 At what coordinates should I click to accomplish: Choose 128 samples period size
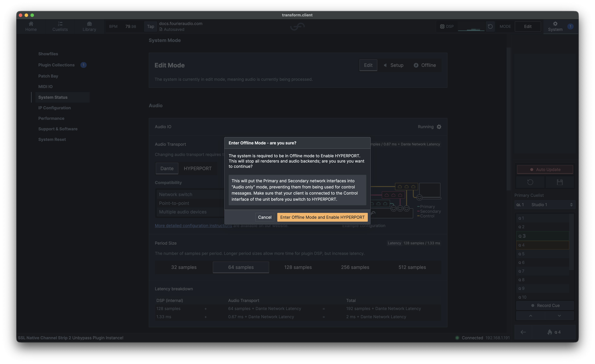[x=298, y=267]
